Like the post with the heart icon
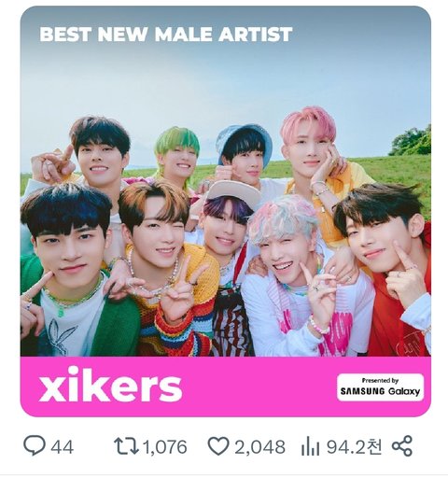448x478 pixels. [x=218, y=446]
